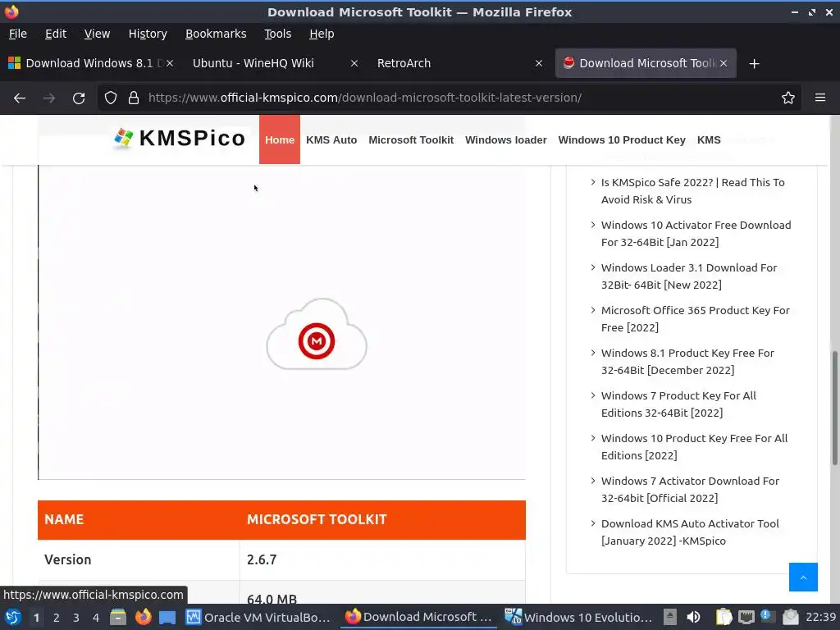Switch to workspace 2
The width and height of the screenshot is (840, 630).
56,618
